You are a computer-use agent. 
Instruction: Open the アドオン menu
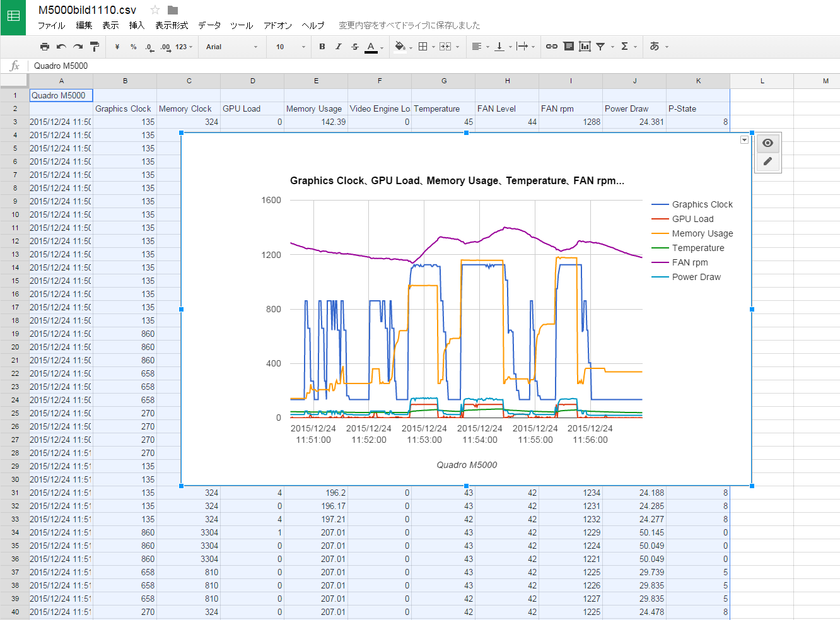pyautogui.click(x=277, y=26)
